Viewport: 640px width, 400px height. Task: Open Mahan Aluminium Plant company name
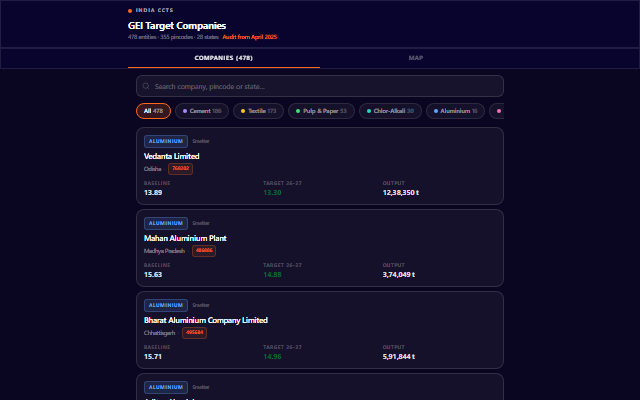click(185, 238)
